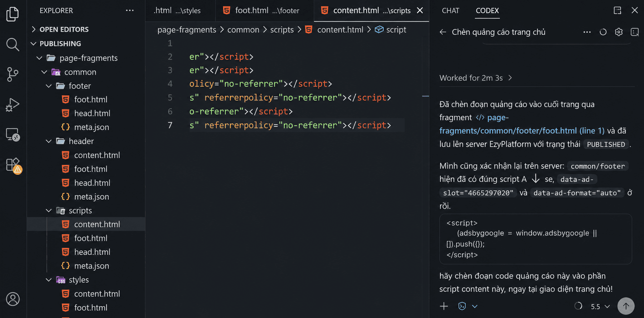Open the Remote Explorer view

(13, 135)
